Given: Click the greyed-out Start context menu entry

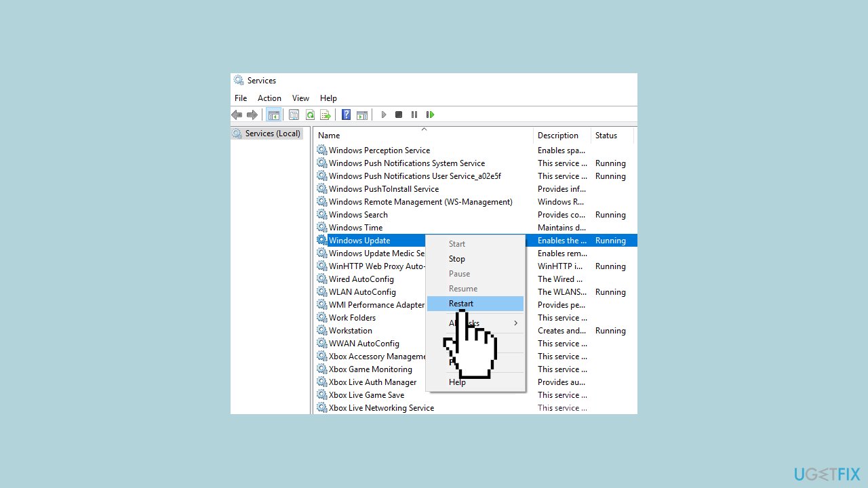Looking at the screenshot, I should click(x=475, y=244).
